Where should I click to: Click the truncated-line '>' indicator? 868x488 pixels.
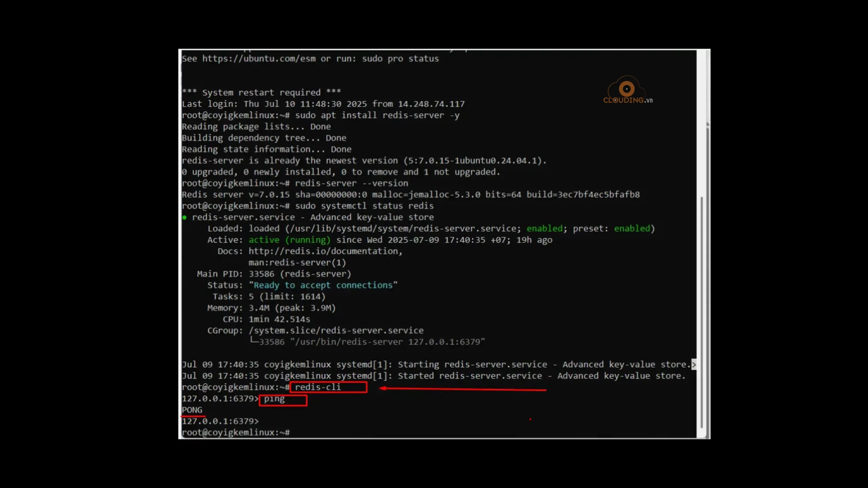click(x=694, y=365)
